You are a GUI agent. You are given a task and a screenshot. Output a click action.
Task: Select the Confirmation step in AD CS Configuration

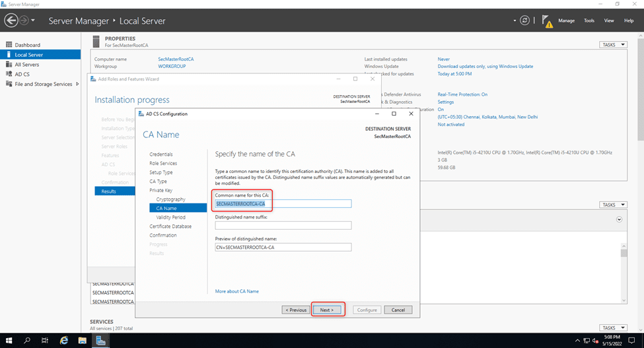[x=163, y=236]
